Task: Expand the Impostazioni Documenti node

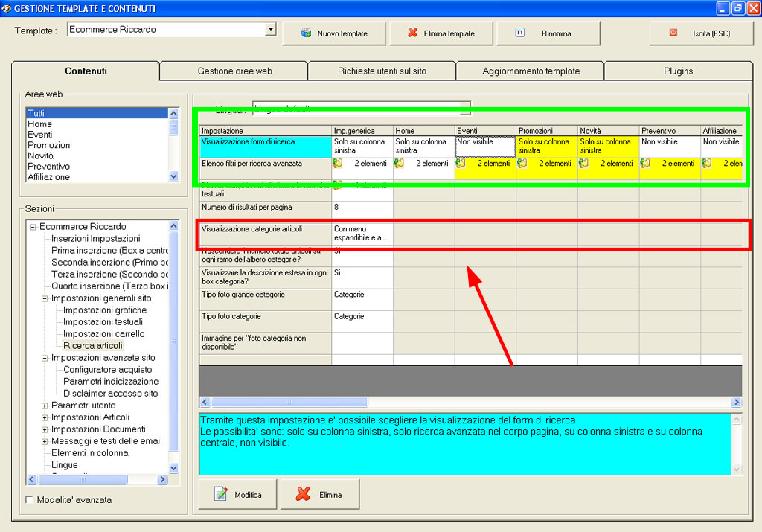Action: pyautogui.click(x=45, y=429)
